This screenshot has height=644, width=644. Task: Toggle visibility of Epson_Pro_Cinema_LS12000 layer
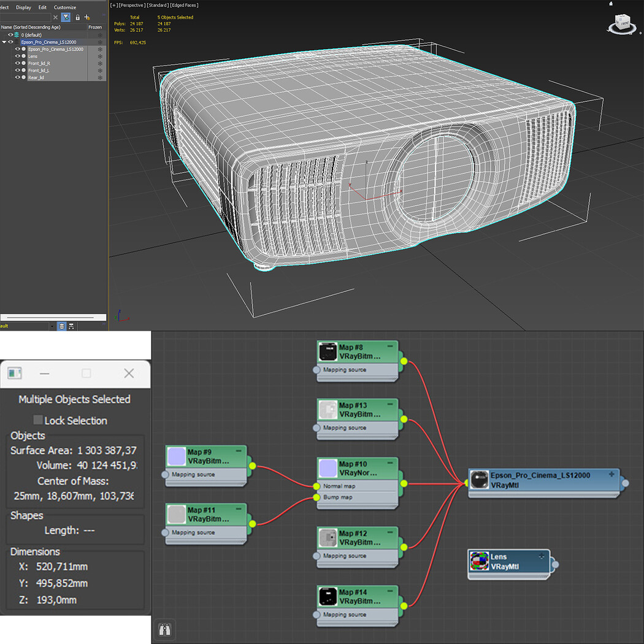click(x=11, y=42)
